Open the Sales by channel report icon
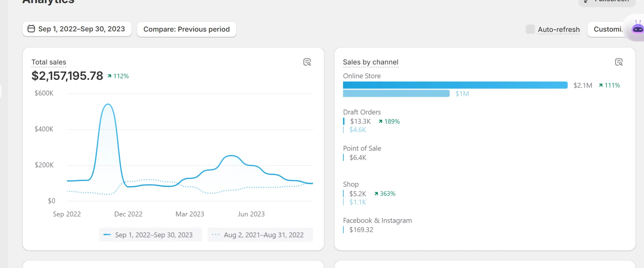 pyautogui.click(x=619, y=62)
